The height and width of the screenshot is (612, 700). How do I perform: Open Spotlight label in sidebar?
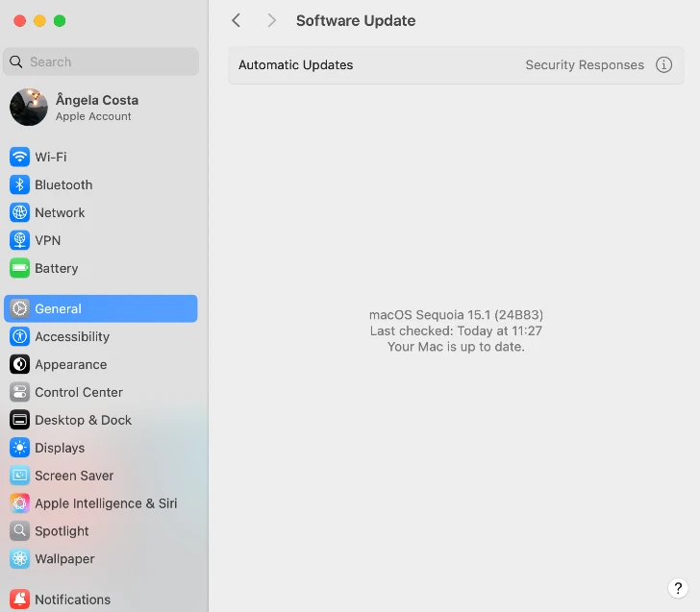click(x=62, y=530)
